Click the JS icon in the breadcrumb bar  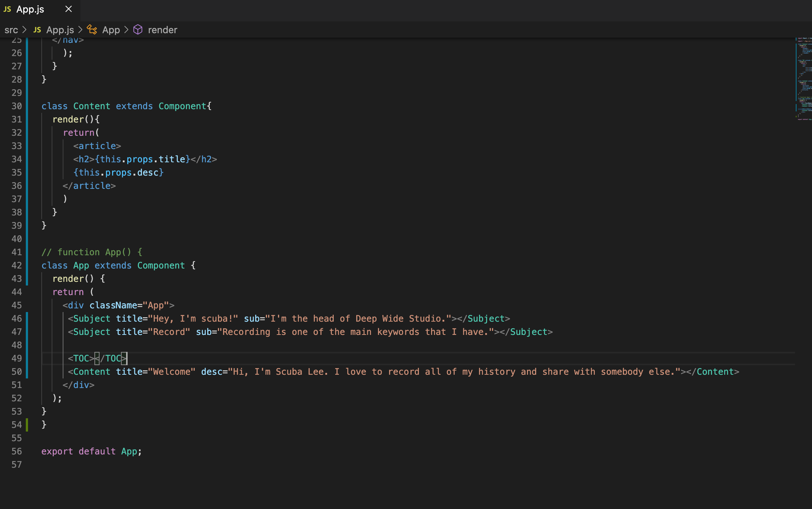37,30
